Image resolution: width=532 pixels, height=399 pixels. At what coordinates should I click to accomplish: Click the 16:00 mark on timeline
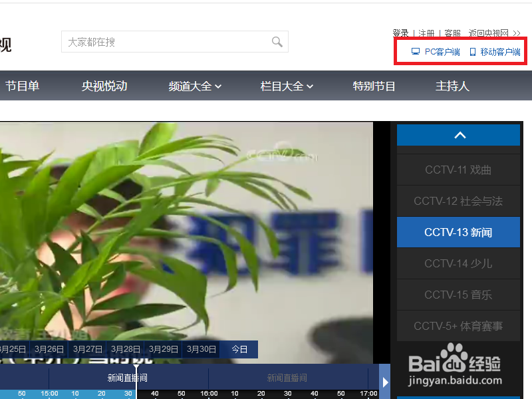(x=209, y=394)
